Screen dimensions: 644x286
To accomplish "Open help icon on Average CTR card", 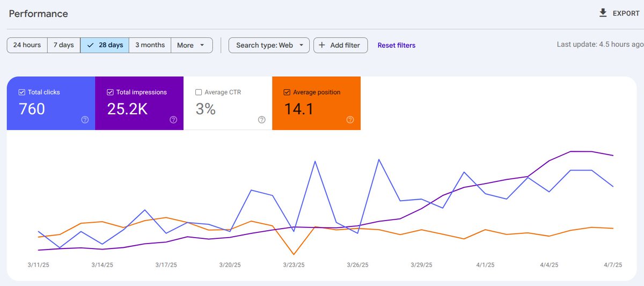I will click(x=262, y=120).
